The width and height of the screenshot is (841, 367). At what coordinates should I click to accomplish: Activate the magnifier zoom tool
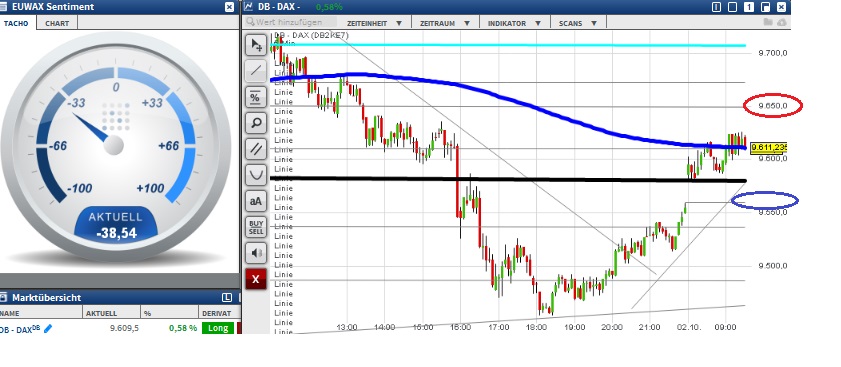pos(256,123)
